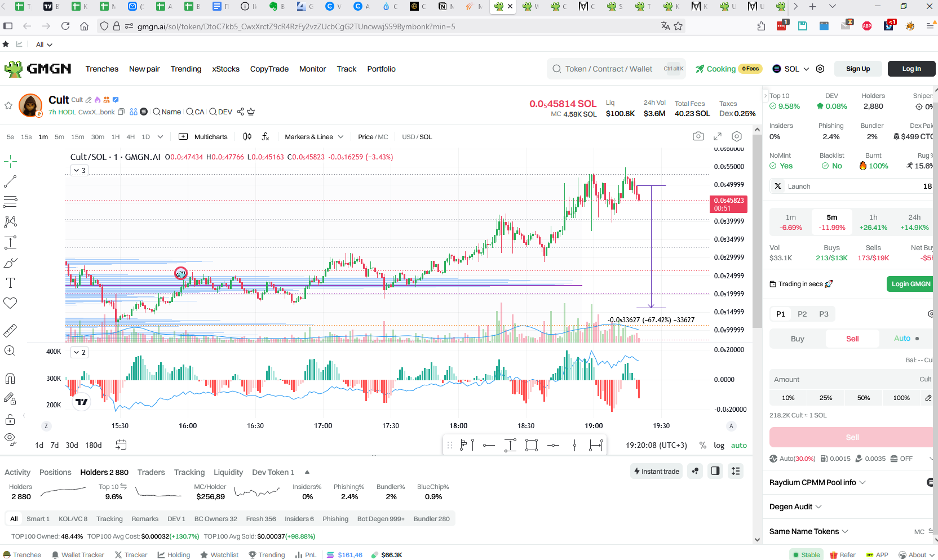Select the trend line drawing tool
Viewport: 938px width, 560px height.
coord(10,181)
